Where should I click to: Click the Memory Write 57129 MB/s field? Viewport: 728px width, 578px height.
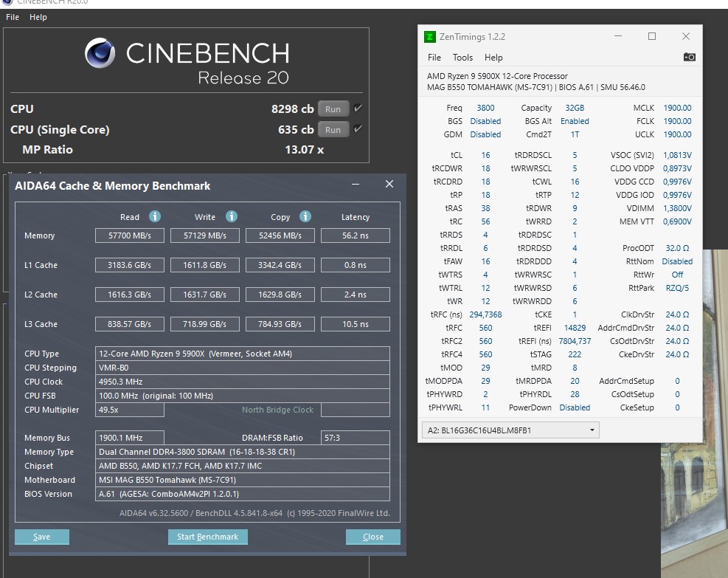tap(205, 235)
